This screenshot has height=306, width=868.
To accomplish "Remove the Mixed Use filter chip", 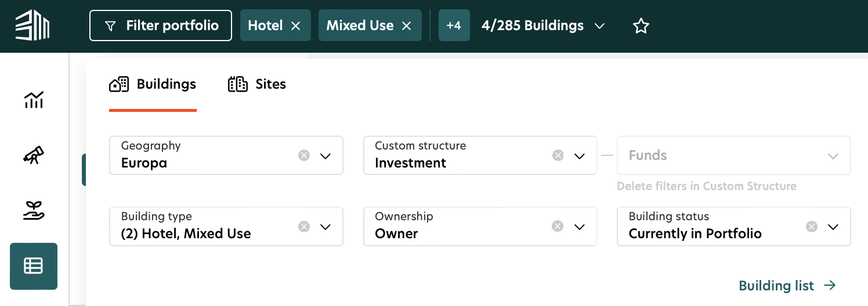I will point(407,26).
